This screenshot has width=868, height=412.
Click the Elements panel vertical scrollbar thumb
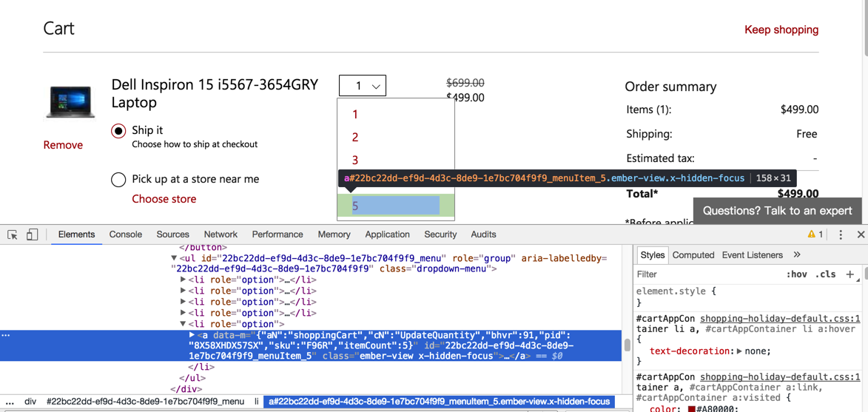(627, 345)
